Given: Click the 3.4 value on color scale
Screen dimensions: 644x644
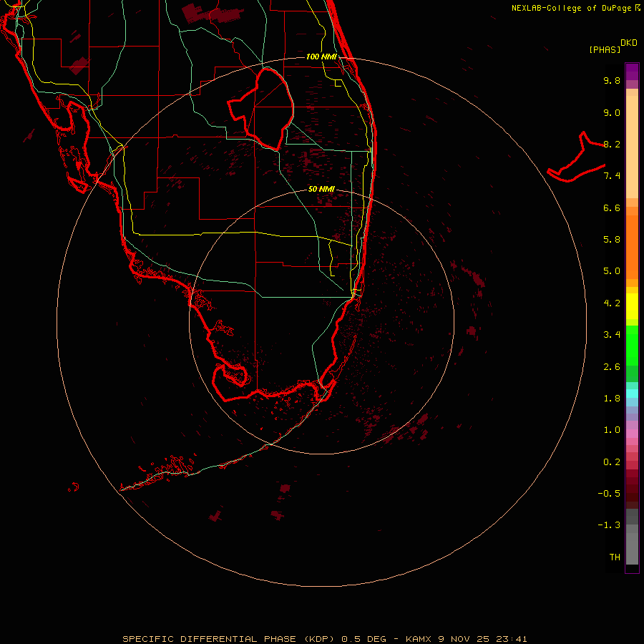Looking at the screenshot, I should 612,335.
